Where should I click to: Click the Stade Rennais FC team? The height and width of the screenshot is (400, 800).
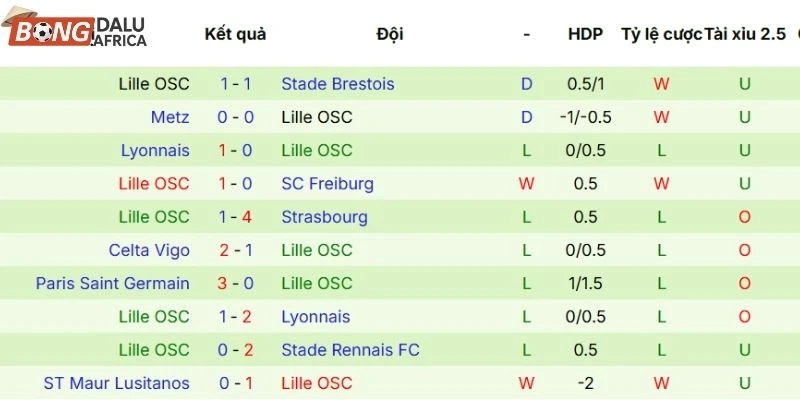(x=351, y=350)
